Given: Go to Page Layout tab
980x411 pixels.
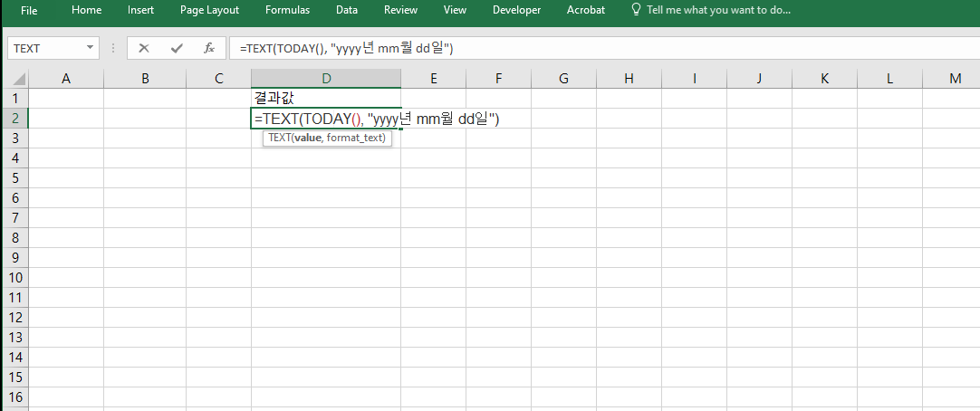Looking at the screenshot, I should point(209,10).
